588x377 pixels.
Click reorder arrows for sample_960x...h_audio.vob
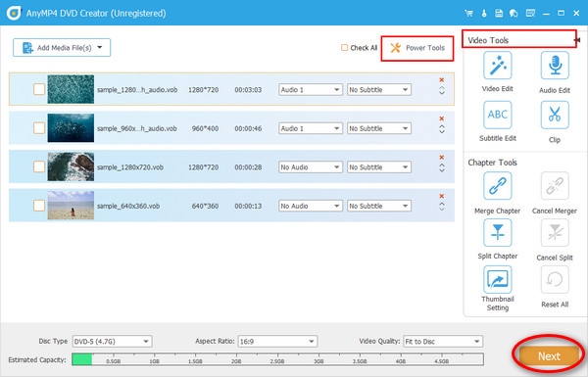442,129
